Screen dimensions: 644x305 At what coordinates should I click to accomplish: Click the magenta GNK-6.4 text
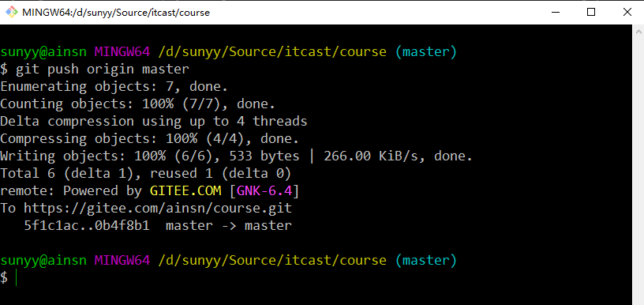(264, 190)
